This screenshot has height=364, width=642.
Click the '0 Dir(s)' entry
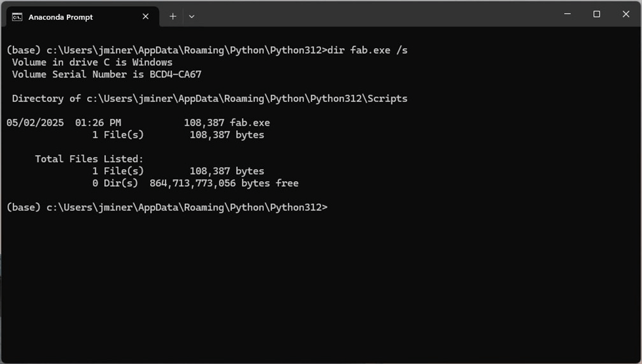115,183
